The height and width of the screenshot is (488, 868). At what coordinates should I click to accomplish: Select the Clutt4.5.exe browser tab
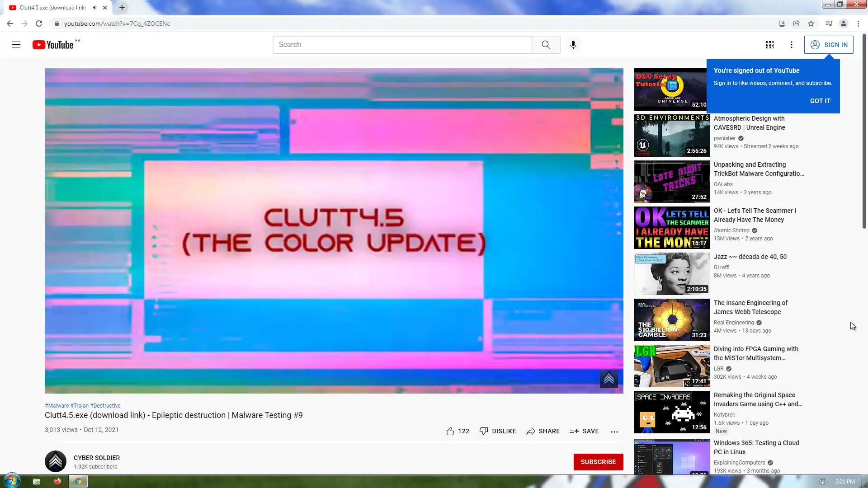[52, 8]
